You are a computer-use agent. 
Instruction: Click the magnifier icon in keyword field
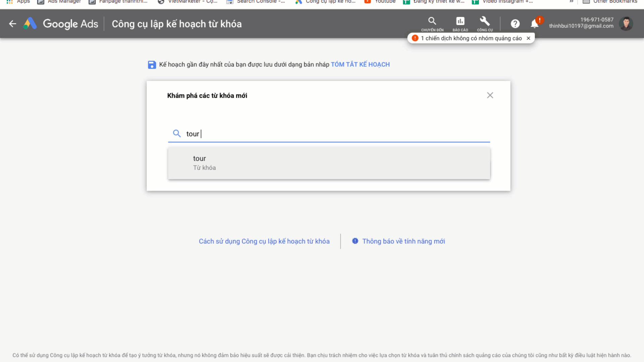(x=177, y=134)
